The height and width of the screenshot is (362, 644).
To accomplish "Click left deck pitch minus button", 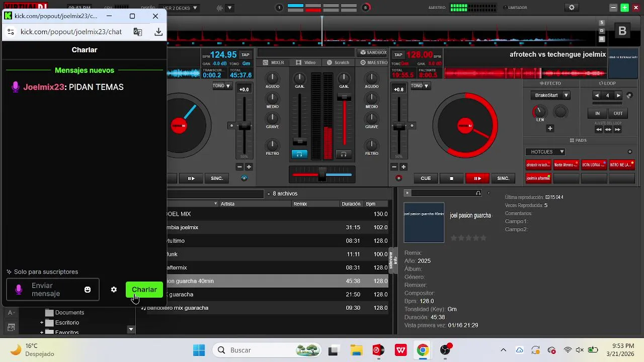I will click(239, 167).
